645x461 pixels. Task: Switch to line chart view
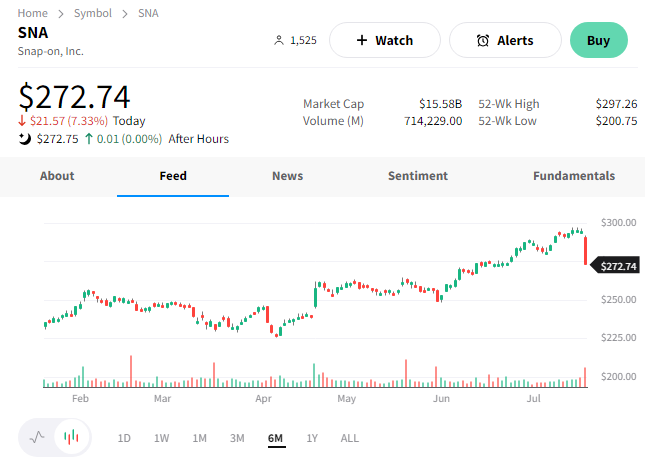click(38, 437)
